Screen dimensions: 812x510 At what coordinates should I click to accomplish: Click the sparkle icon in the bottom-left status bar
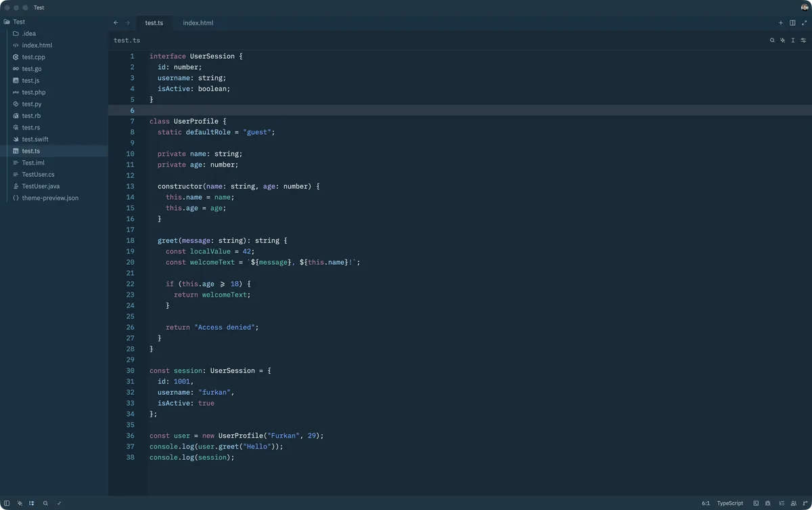point(20,503)
